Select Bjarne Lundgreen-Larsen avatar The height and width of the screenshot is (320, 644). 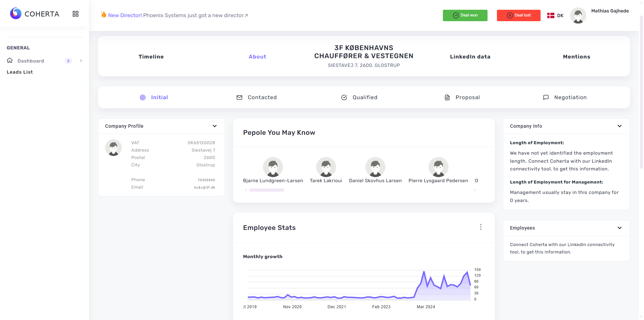tap(273, 167)
